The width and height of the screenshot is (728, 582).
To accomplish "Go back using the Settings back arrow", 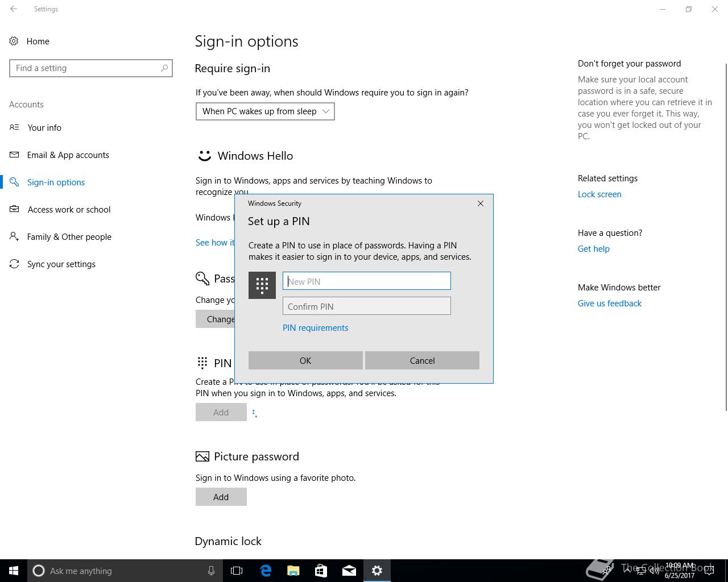I will click(14, 9).
